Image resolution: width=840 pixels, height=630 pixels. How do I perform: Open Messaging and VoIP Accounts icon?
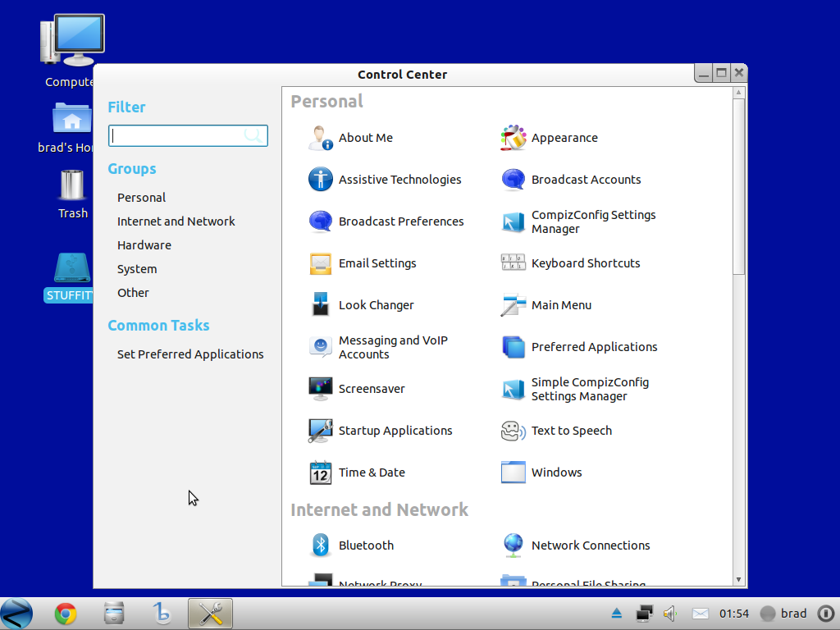click(x=321, y=347)
